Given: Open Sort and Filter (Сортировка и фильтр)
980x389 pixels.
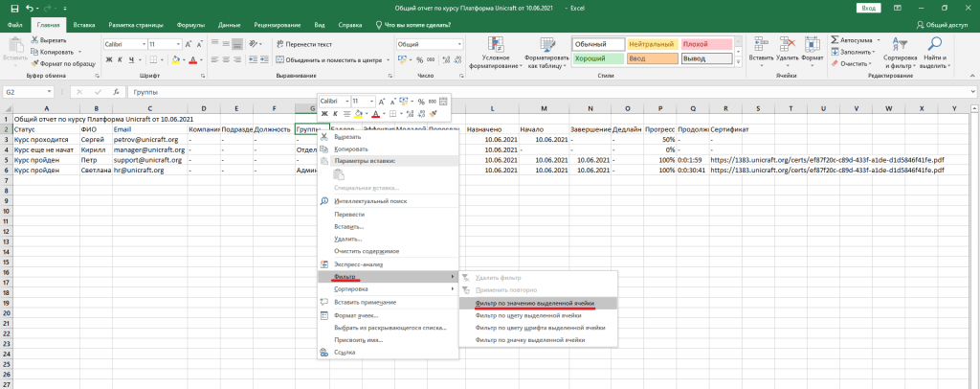Looking at the screenshot, I should pos(900,53).
